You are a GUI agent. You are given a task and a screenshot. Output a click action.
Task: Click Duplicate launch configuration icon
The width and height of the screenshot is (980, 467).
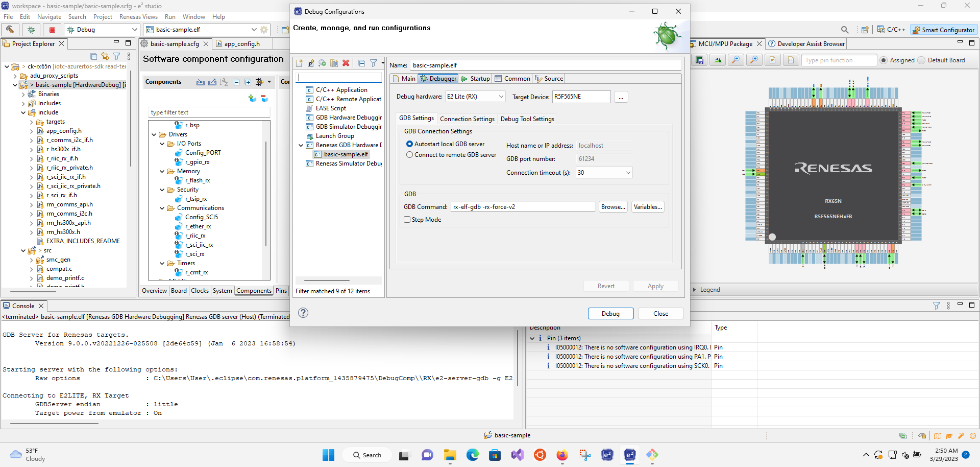[x=334, y=63]
